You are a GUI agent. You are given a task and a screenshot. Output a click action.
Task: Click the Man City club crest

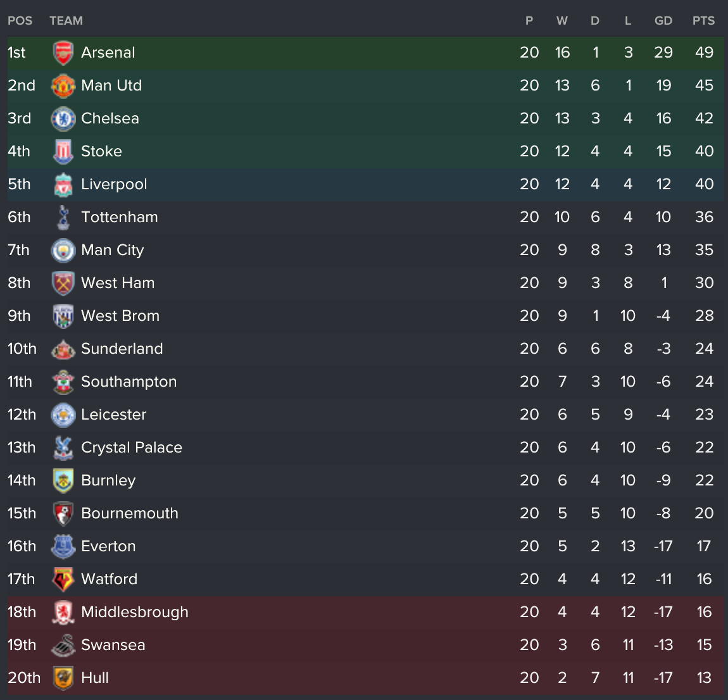click(x=63, y=251)
